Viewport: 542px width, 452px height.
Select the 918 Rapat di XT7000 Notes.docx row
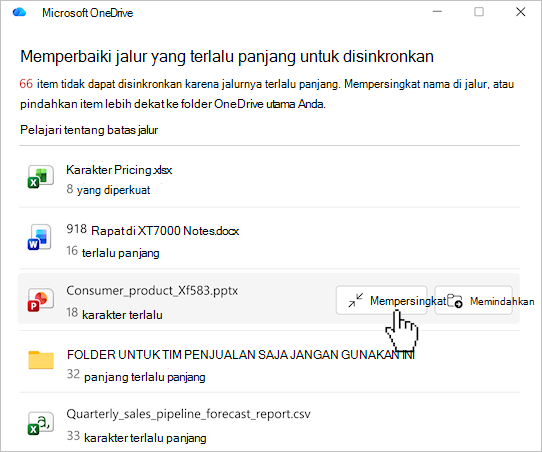[269, 238]
